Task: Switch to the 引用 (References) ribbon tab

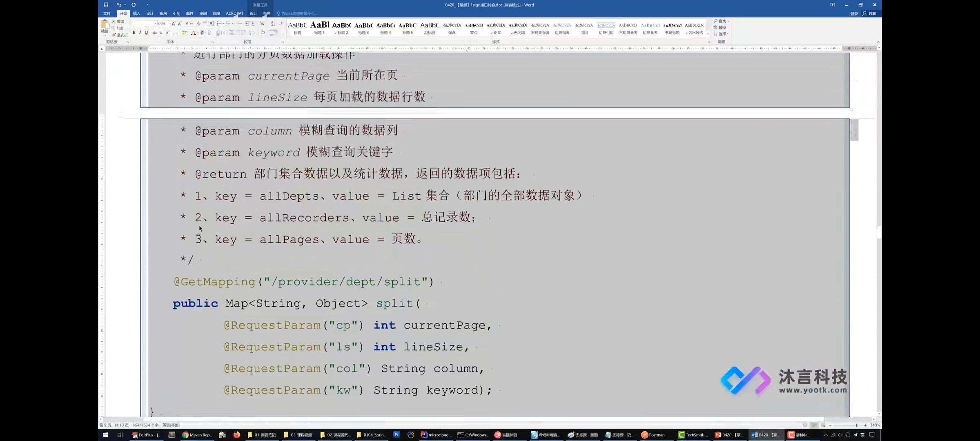Action: (176, 13)
